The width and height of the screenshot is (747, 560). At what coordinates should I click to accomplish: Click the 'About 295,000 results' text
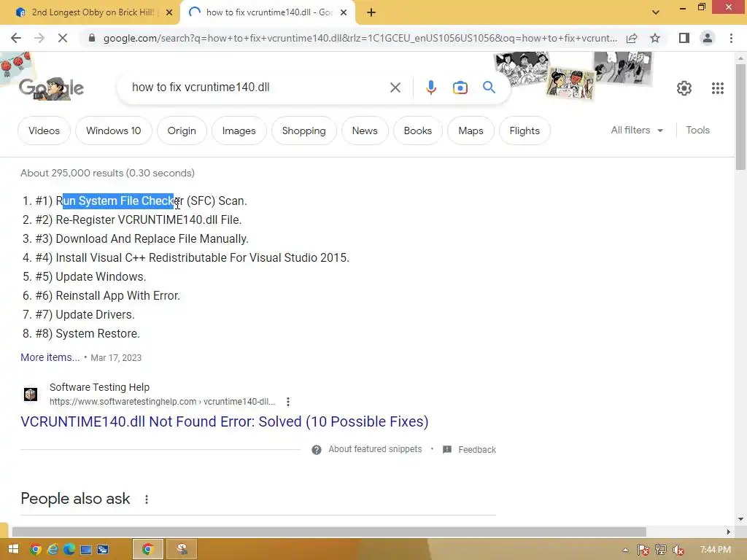coord(107,173)
